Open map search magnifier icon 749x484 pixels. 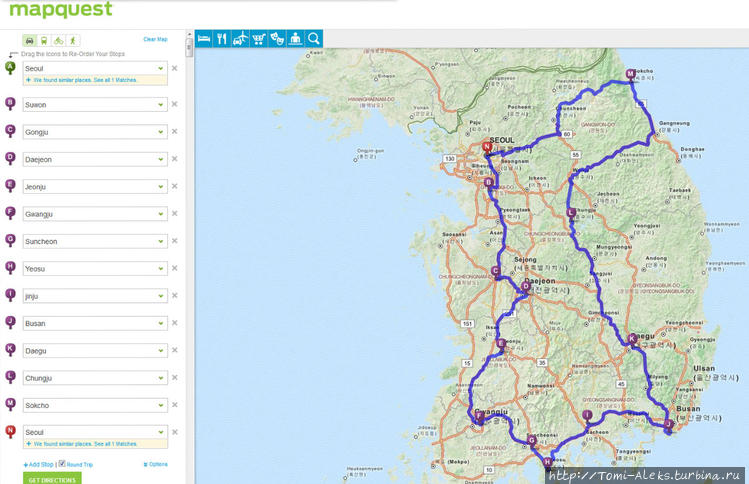pos(314,39)
